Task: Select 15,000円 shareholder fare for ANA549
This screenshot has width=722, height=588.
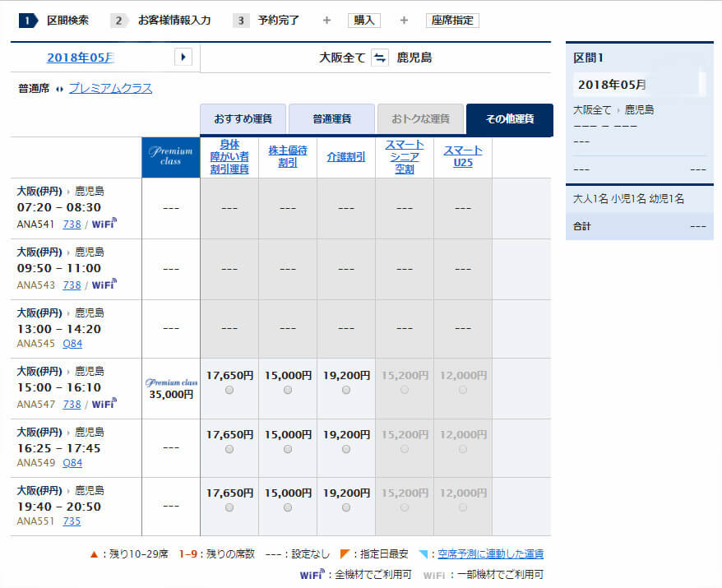Action: 288,449
